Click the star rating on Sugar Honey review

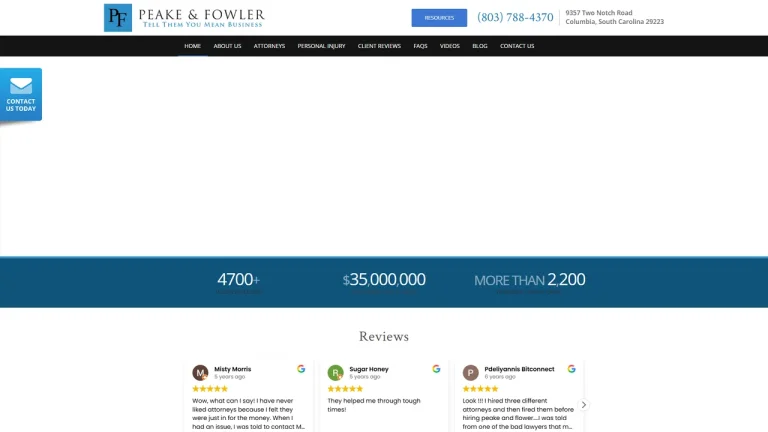pos(345,388)
